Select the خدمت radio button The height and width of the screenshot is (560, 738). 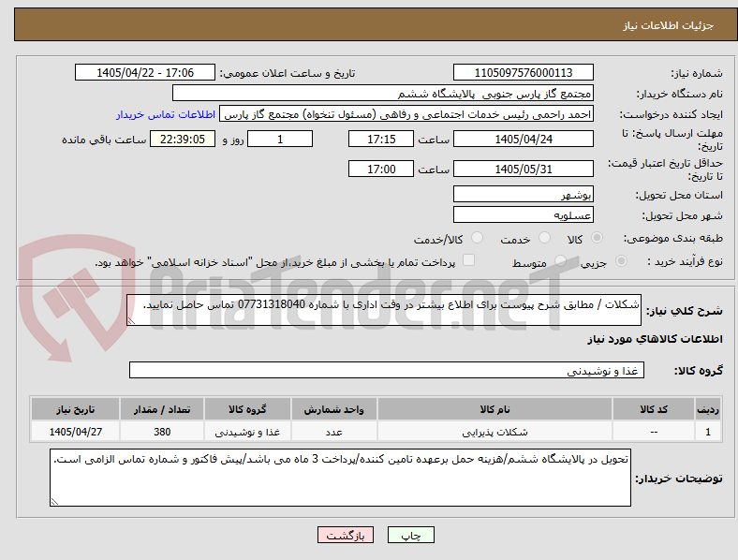tap(544, 238)
